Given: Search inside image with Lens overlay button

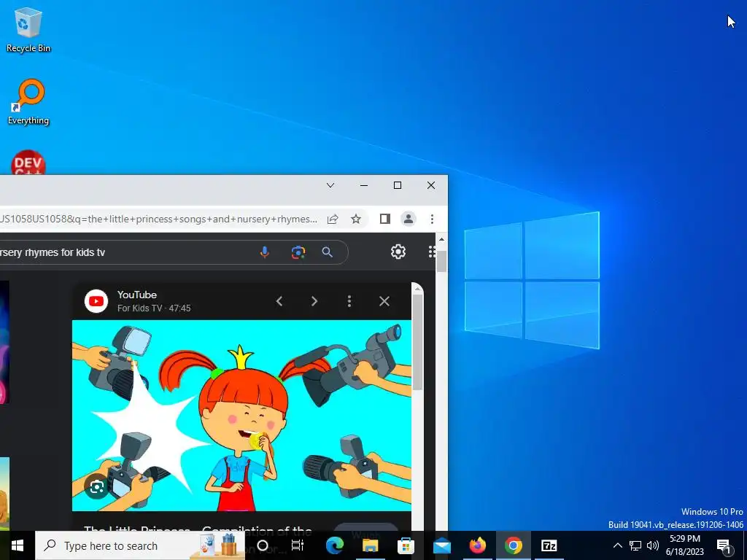Looking at the screenshot, I should pos(97,487).
